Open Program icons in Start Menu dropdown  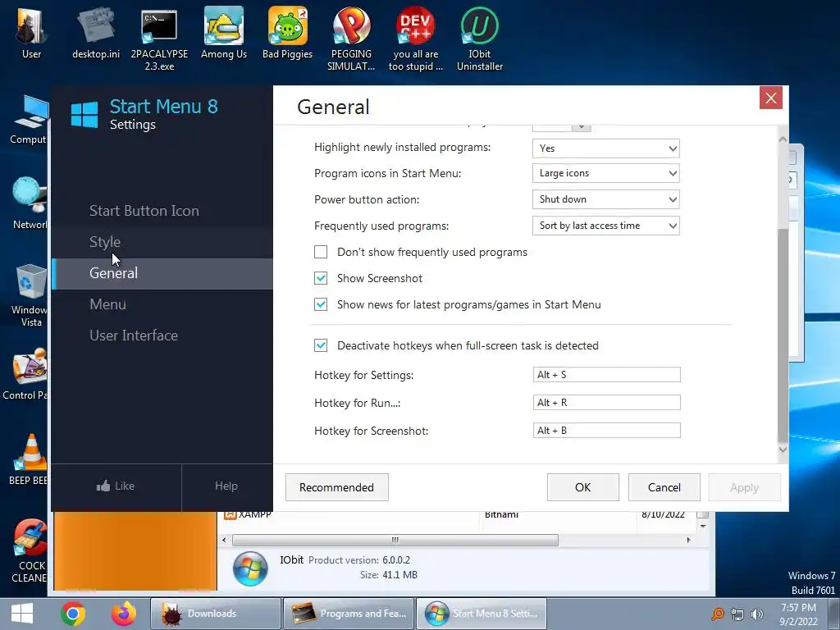coord(606,173)
